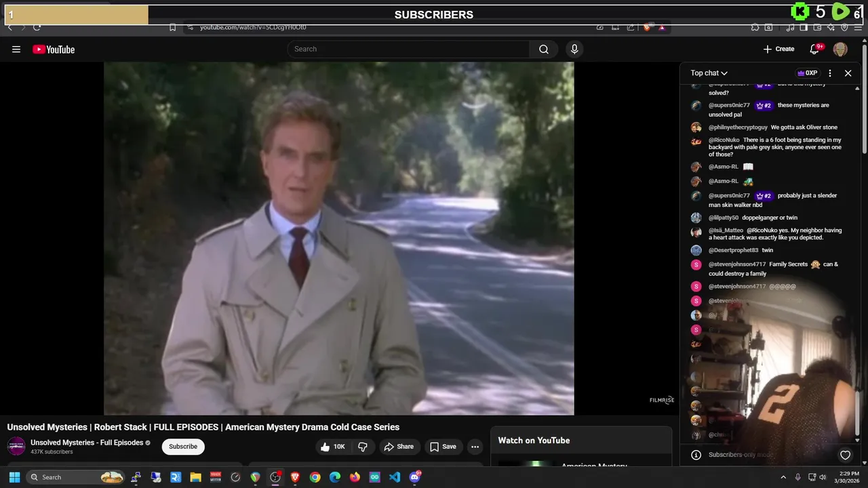Open more actions ellipsis below video
The height and width of the screenshot is (488, 868).
475,447
